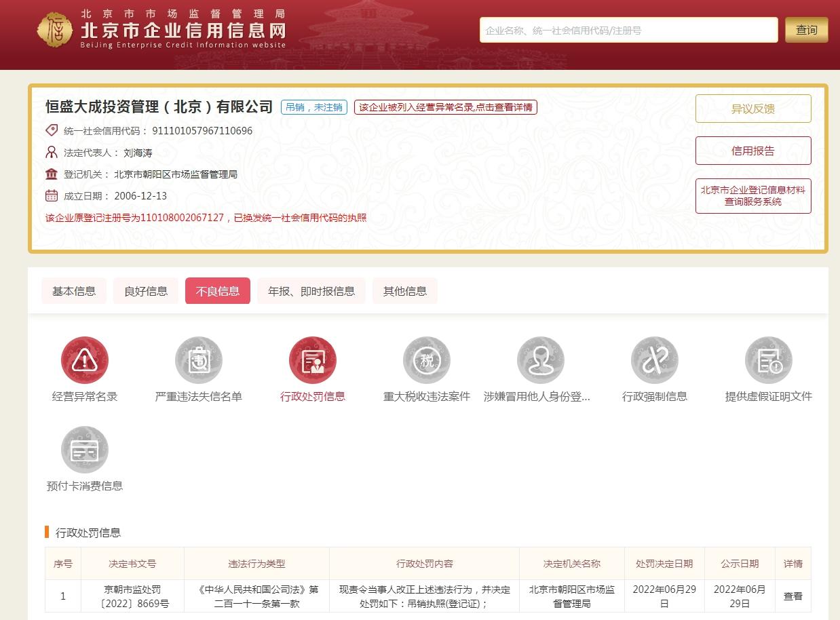Click the original registration number notice text
This screenshot has width=840, height=620.
coord(206,218)
